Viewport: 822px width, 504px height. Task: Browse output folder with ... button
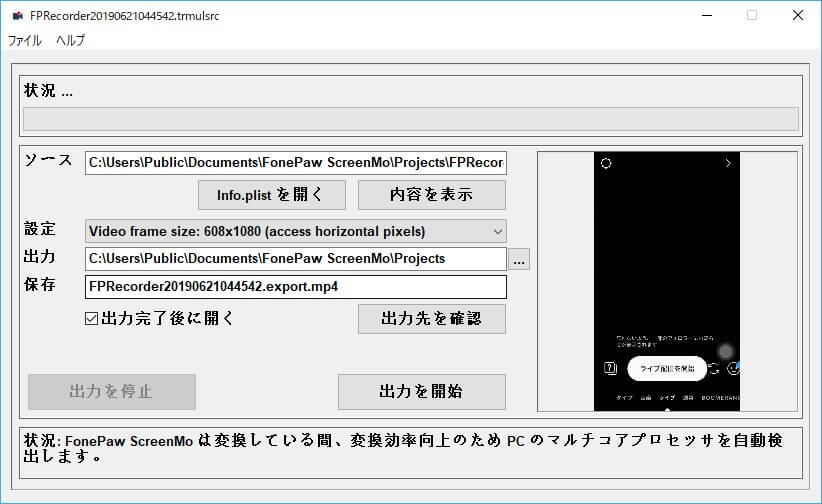coord(519,259)
